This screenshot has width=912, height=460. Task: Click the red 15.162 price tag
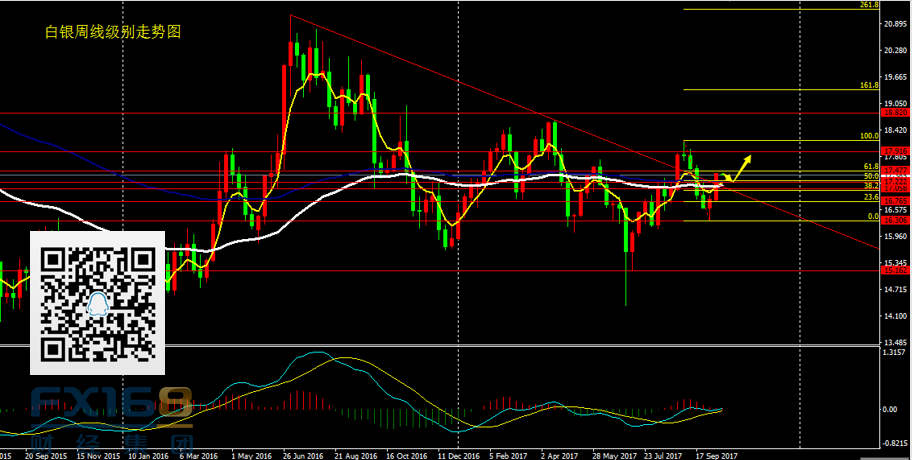point(895,270)
